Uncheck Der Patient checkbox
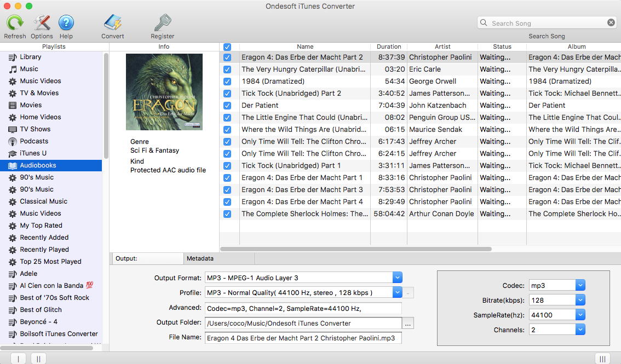 coord(227,106)
